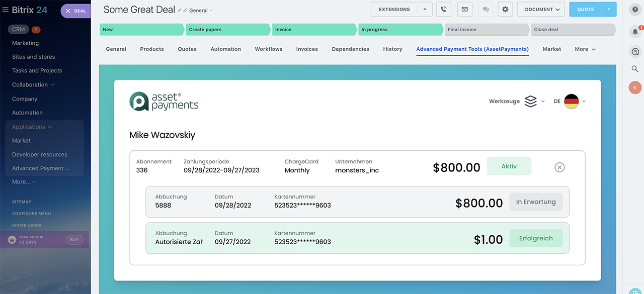Cancel subscription 336 with the X icon
The width and height of the screenshot is (644, 294).
(559, 167)
